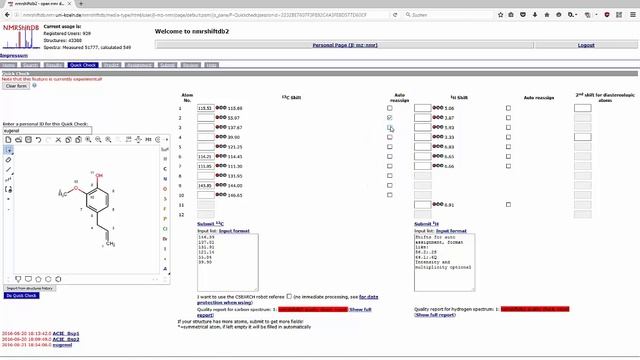Enable the CSEARCH robot referee checkbox

(x=289, y=296)
